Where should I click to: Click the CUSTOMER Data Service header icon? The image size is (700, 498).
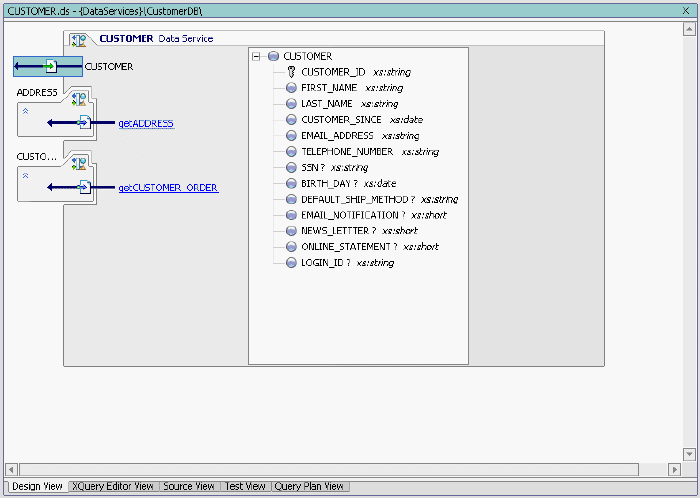pos(79,40)
